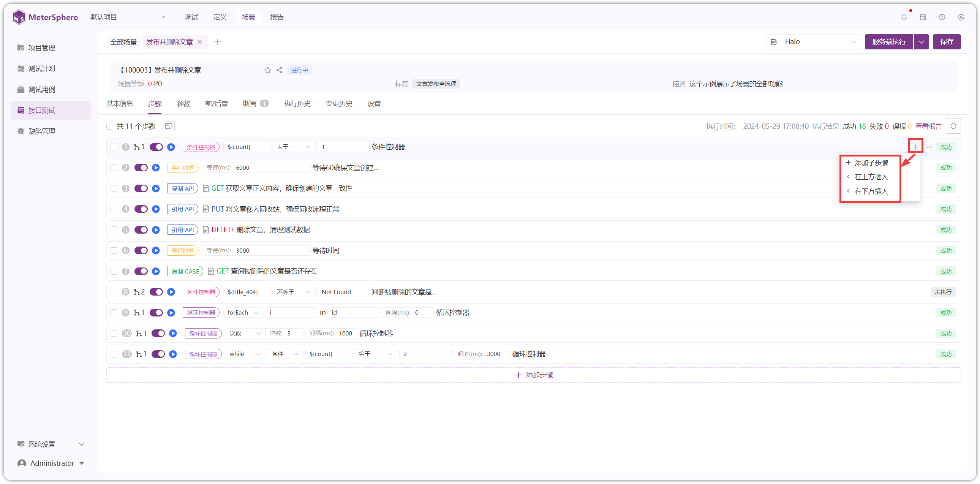The width and height of the screenshot is (980, 484).
Task: Check the box for step 6 wait time
Action: 114,250
